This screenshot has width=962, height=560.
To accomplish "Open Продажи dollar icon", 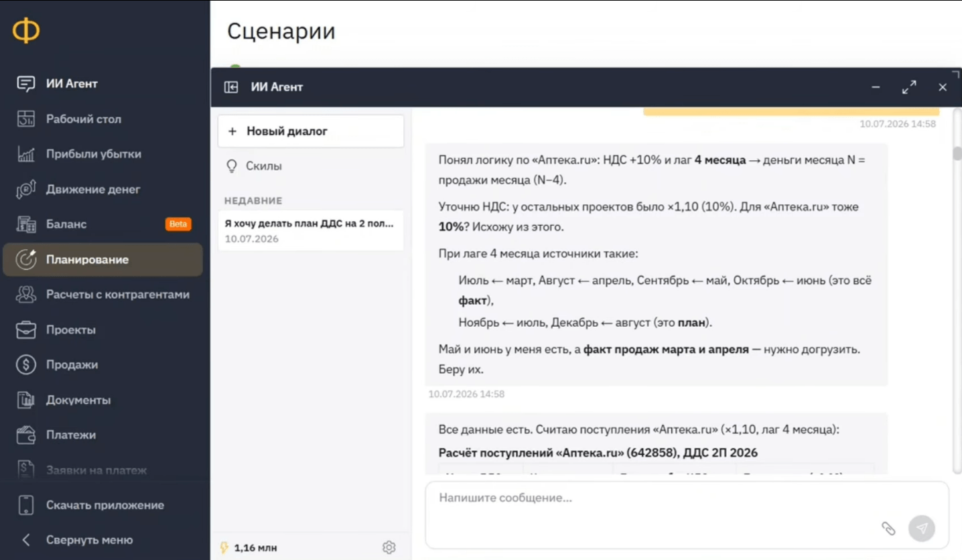I will pos(26,365).
